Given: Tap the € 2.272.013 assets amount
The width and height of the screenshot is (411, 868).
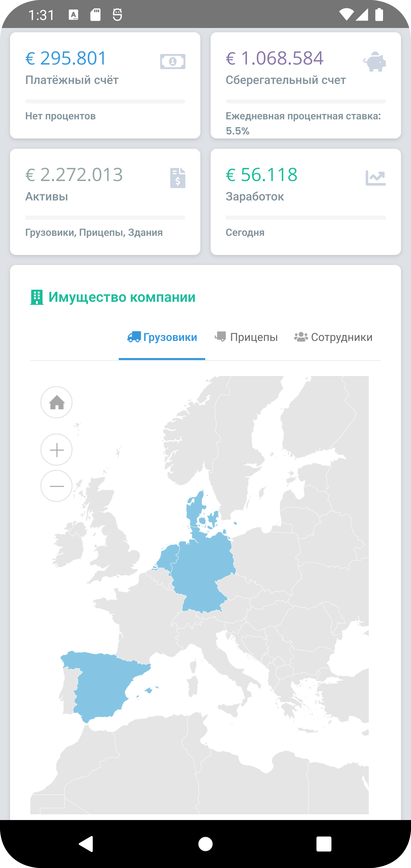Looking at the screenshot, I should 74,174.
